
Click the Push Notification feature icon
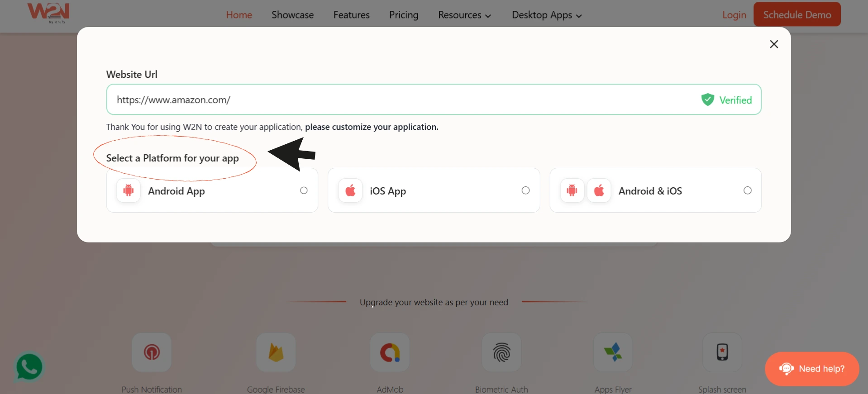(x=152, y=352)
